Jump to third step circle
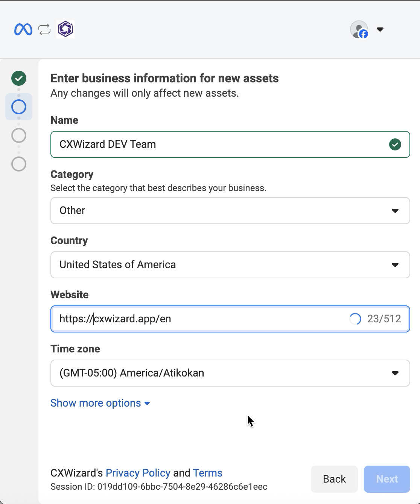Image resolution: width=420 pixels, height=504 pixels. [x=19, y=135]
